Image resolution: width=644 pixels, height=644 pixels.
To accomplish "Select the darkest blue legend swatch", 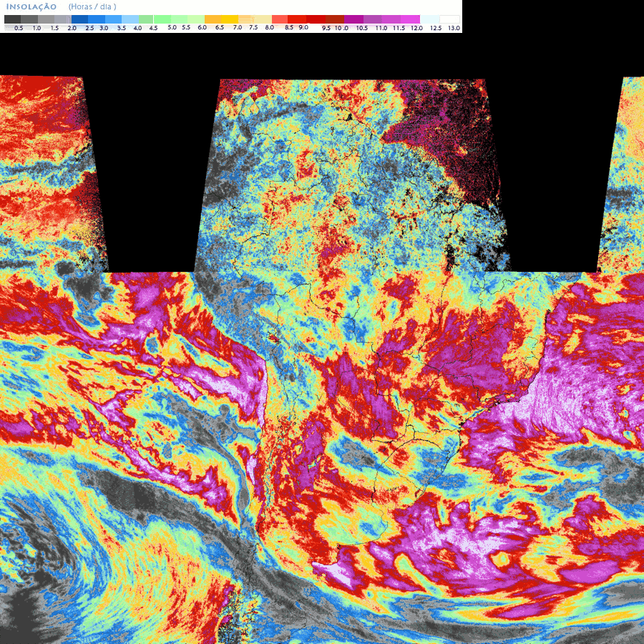I will (79, 19).
